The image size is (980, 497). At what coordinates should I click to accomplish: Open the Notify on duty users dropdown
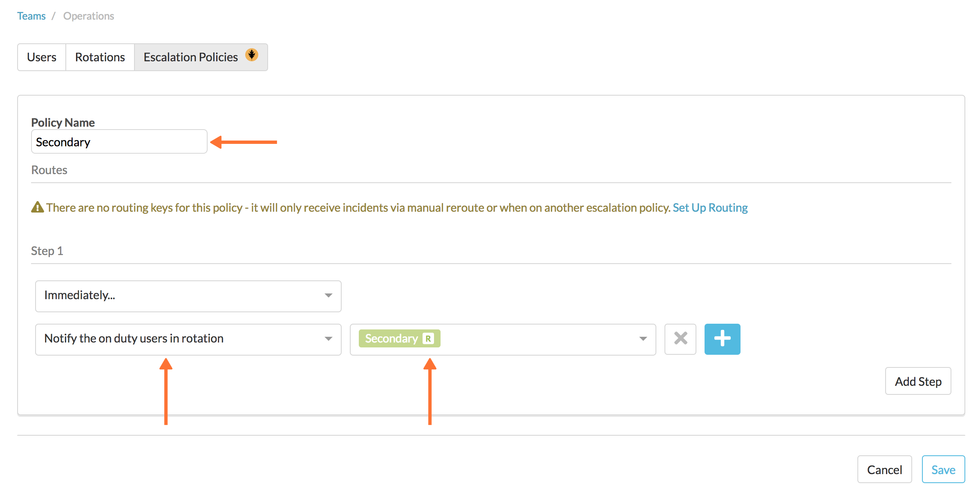coord(188,339)
